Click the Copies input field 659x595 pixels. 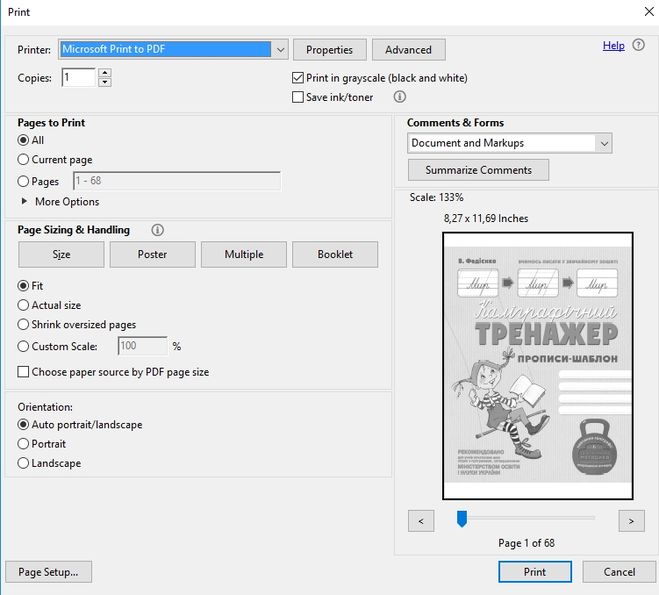pyautogui.click(x=78, y=77)
